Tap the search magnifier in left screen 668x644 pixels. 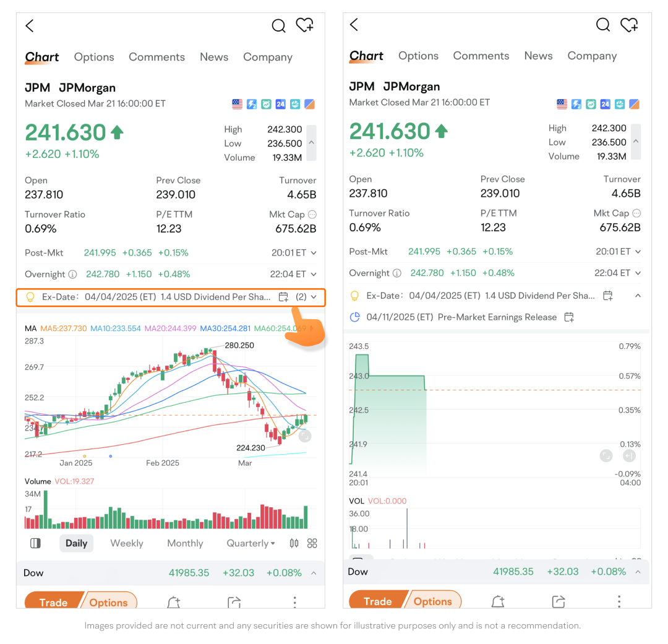click(x=279, y=25)
